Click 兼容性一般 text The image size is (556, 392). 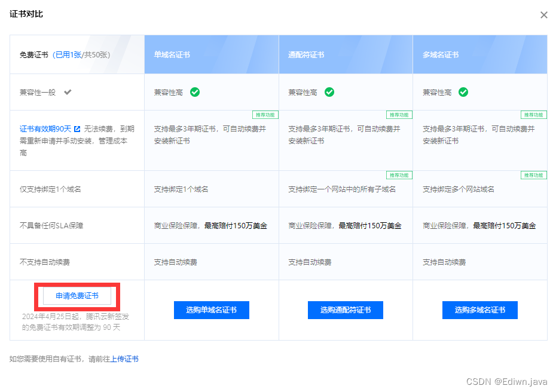point(38,93)
